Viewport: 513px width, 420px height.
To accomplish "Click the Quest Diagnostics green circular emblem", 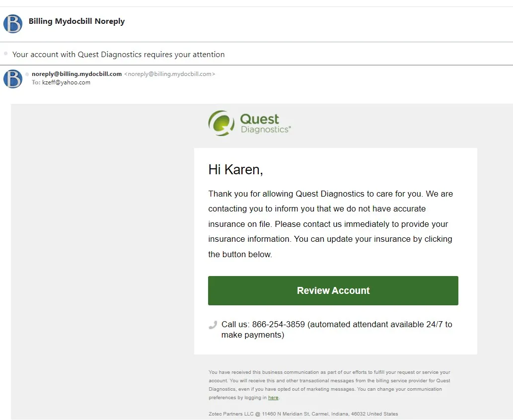I will click(x=221, y=123).
